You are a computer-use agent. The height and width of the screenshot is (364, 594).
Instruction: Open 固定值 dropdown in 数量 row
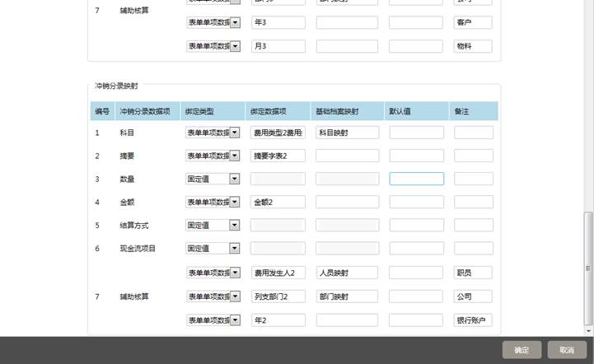click(234, 179)
